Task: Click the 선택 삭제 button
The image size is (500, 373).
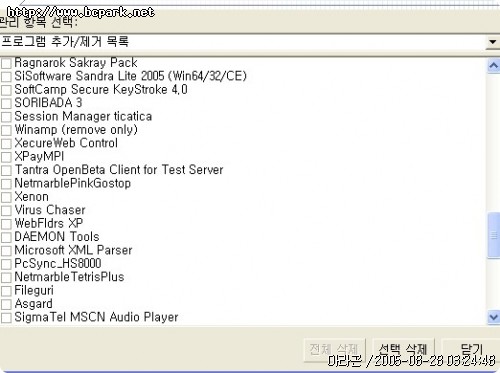Action: click(x=403, y=350)
